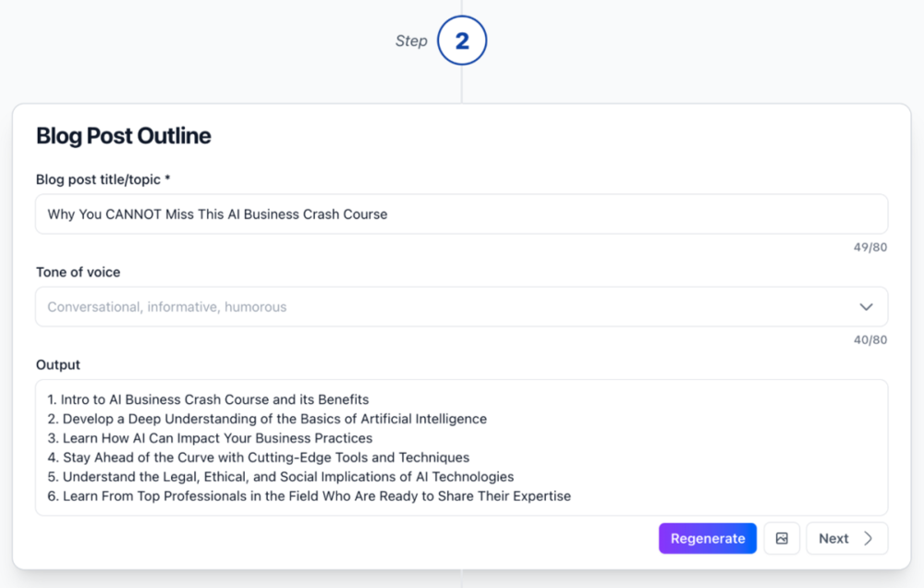Expand the Tone of voice chevron
The width and height of the screenshot is (924, 588).
click(x=866, y=307)
